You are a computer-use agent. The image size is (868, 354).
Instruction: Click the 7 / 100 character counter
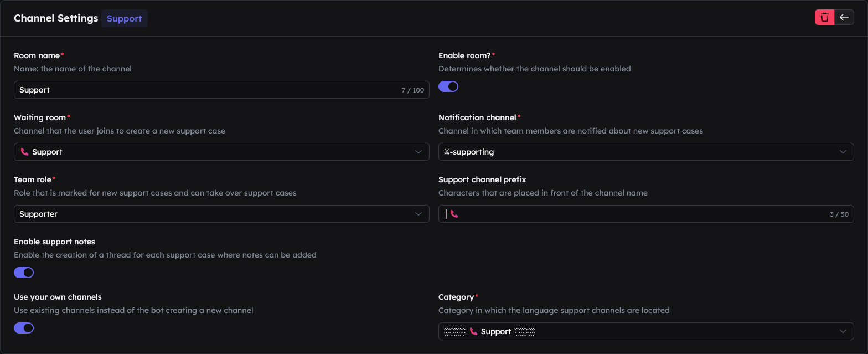(x=412, y=90)
